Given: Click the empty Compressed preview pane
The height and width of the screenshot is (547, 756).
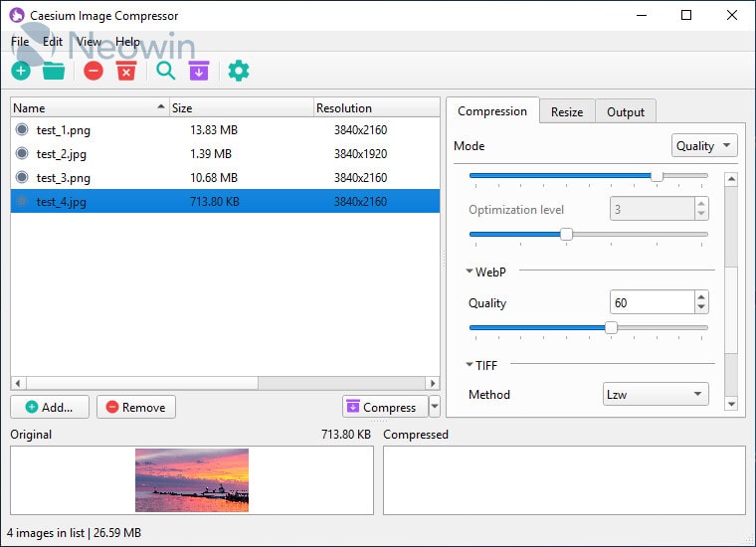Looking at the screenshot, I should (564, 480).
